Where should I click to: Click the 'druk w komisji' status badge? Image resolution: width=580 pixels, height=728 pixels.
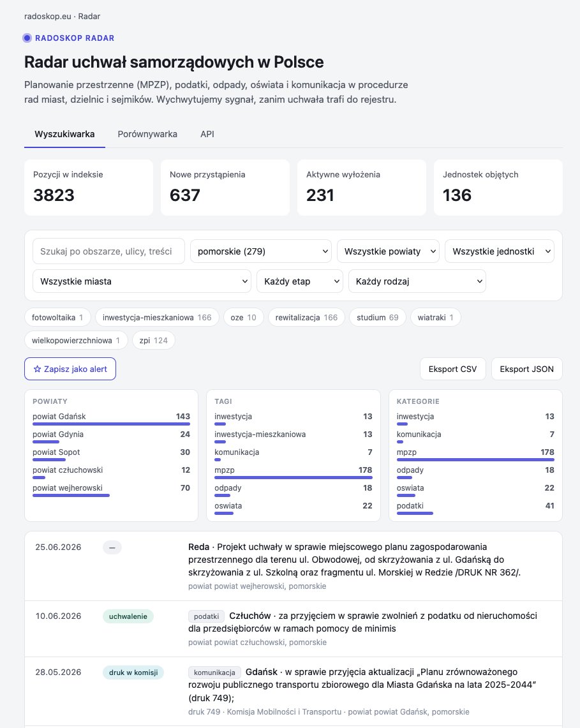pos(133,672)
